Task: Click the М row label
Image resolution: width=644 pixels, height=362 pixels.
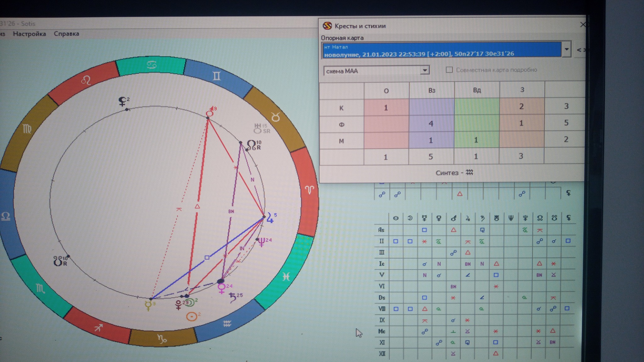Action: coord(341,141)
